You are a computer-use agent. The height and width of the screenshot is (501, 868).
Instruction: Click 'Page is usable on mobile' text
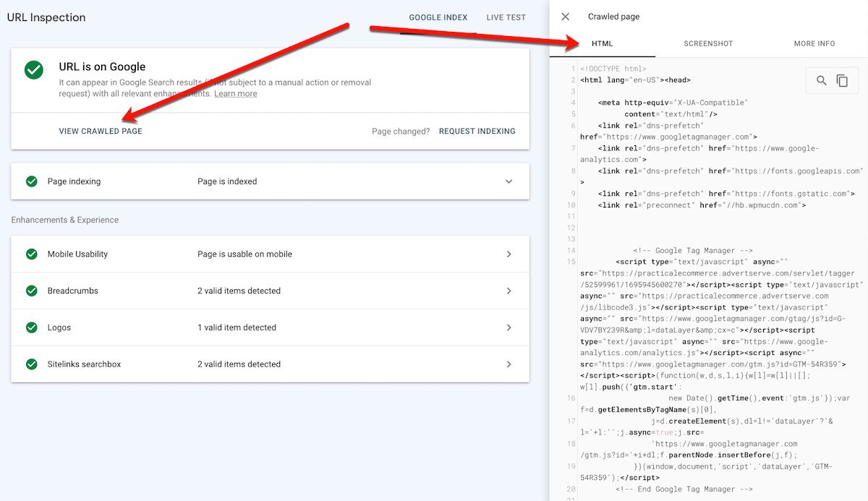(244, 254)
